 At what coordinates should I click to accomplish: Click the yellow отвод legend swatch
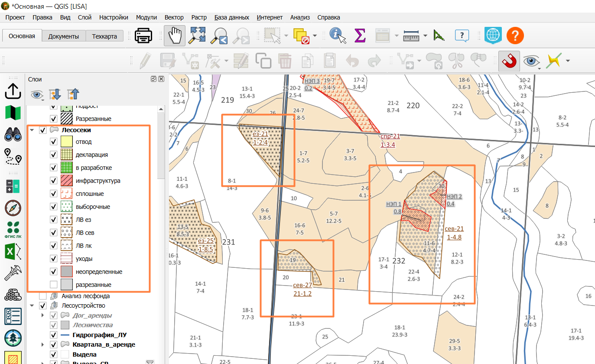(x=66, y=142)
